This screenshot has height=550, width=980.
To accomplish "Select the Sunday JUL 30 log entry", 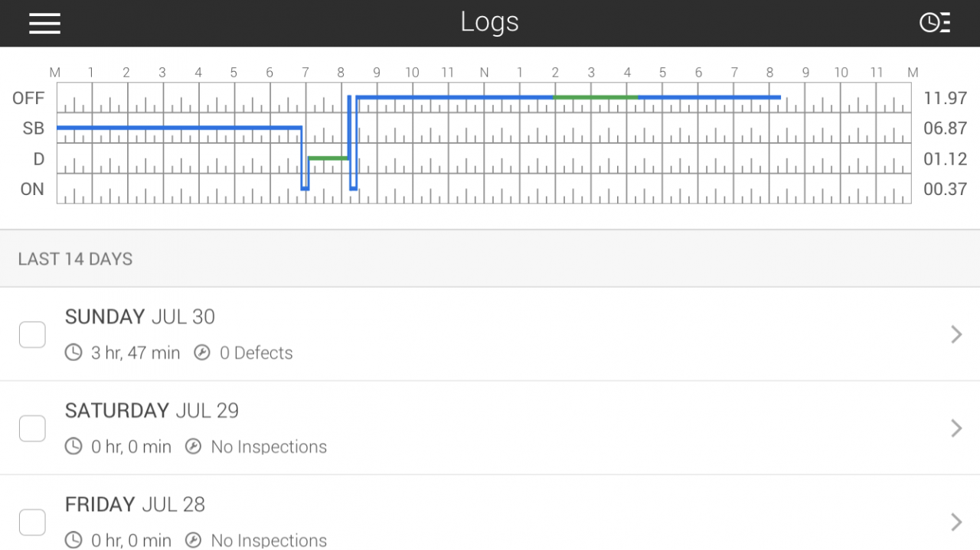I will [490, 334].
